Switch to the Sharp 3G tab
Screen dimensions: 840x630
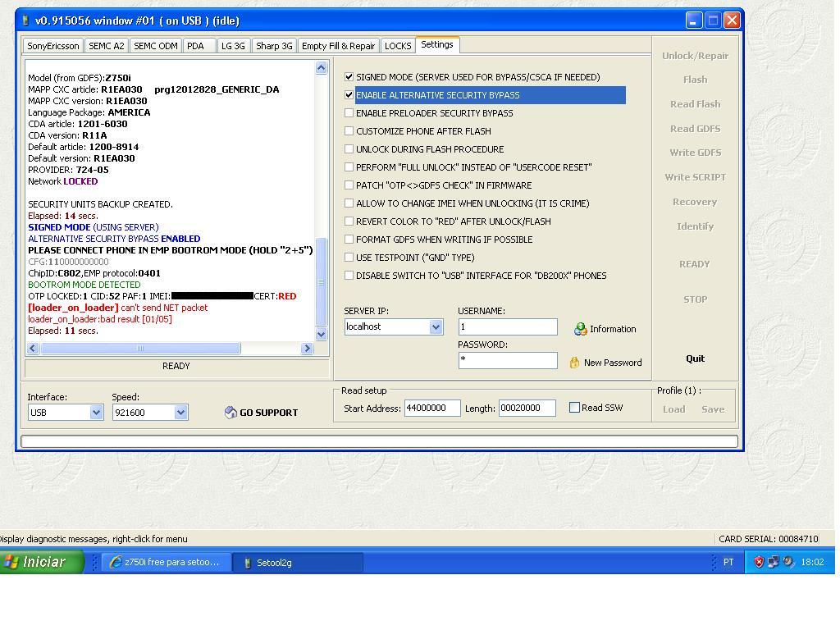click(x=274, y=46)
